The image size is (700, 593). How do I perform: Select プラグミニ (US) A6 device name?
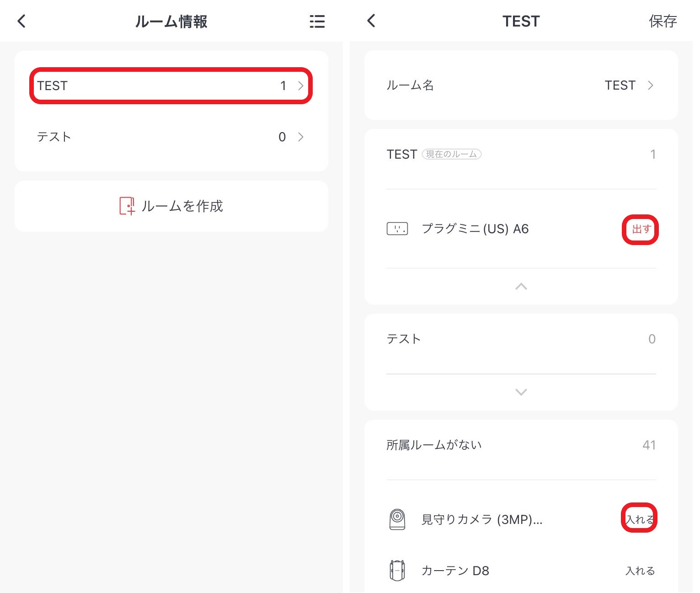[475, 229]
